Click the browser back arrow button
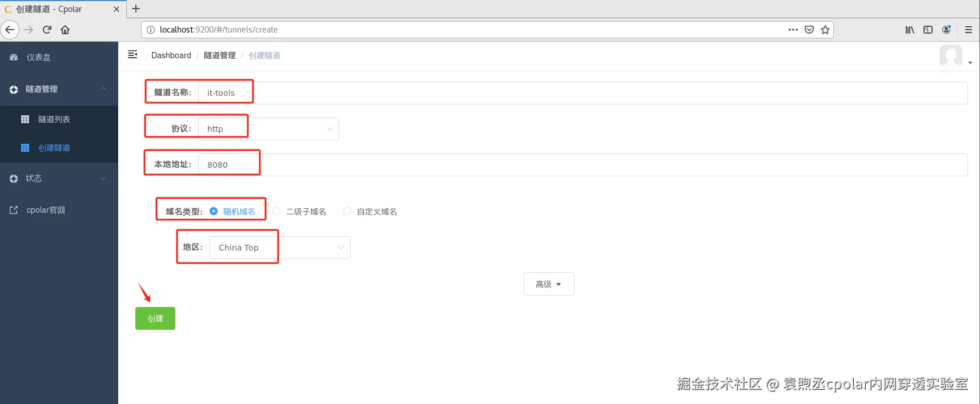This screenshot has width=980, height=404. point(10,30)
